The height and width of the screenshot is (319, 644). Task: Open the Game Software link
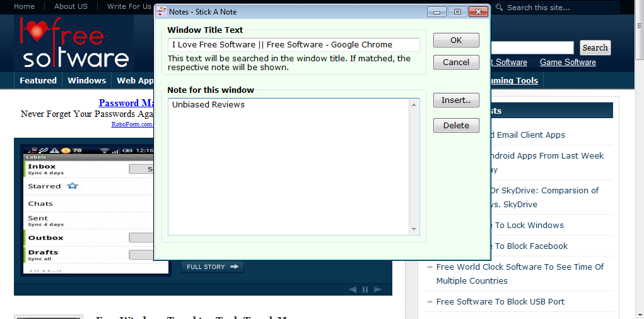pyautogui.click(x=568, y=62)
